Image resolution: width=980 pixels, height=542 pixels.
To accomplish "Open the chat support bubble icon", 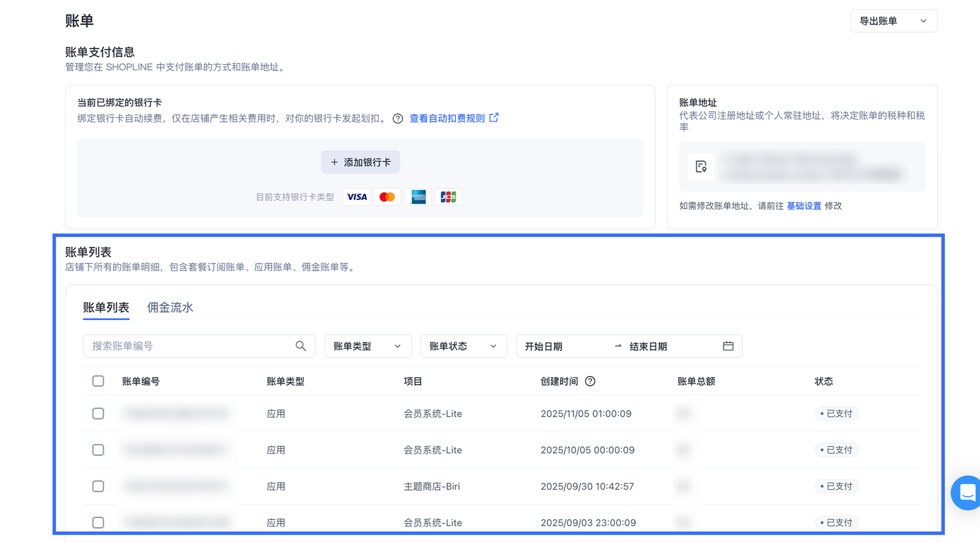I will click(967, 492).
